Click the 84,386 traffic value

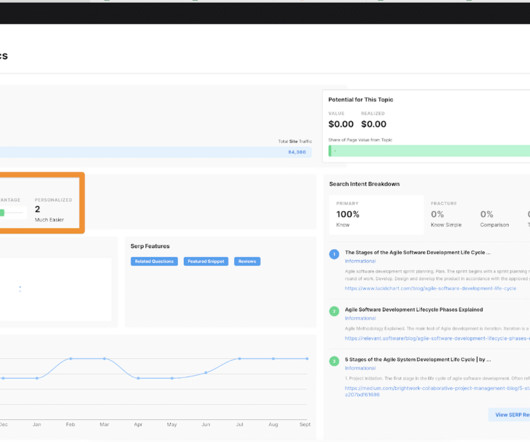click(297, 152)
